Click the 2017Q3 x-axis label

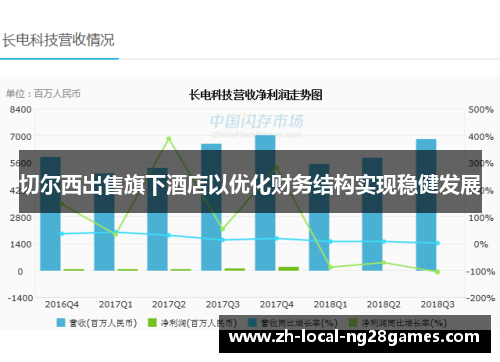coord(223,304)
